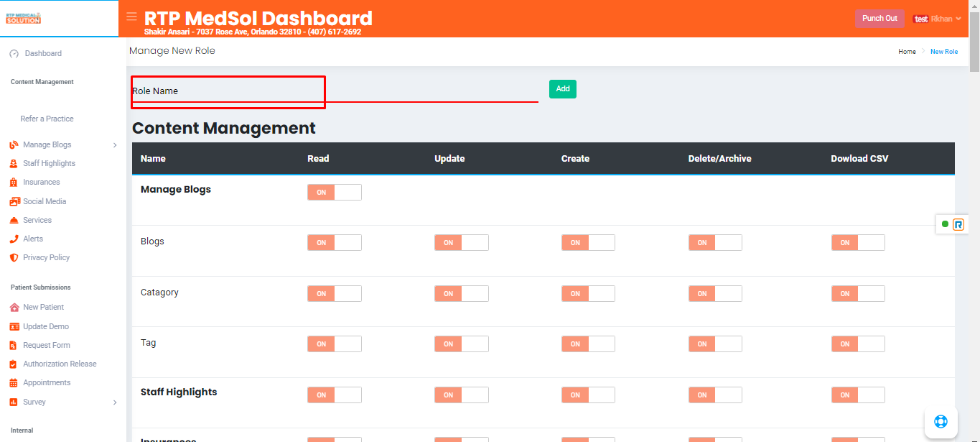Toggle Blogs Download CSV switch

858,243
